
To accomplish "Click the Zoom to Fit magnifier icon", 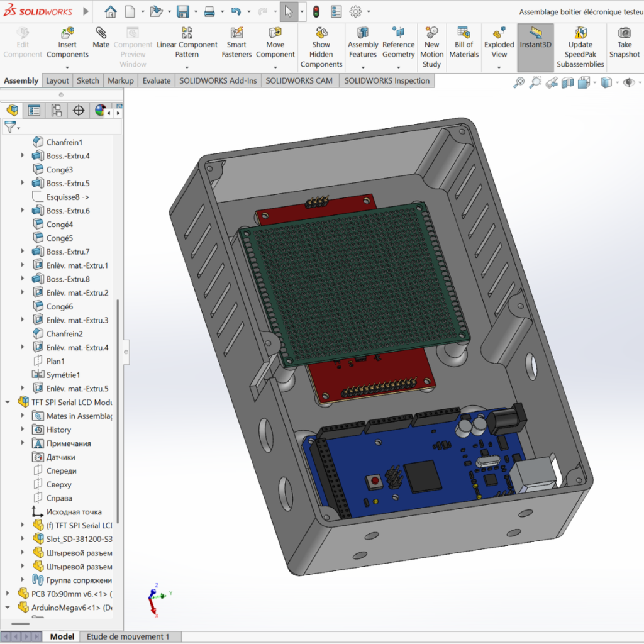I will 519,82.
